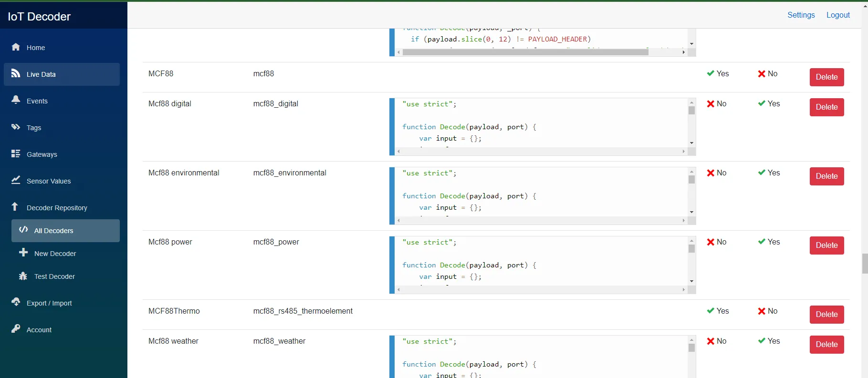868x378 pixels.
Task: Open the Settings link
Action: point(801,15)
